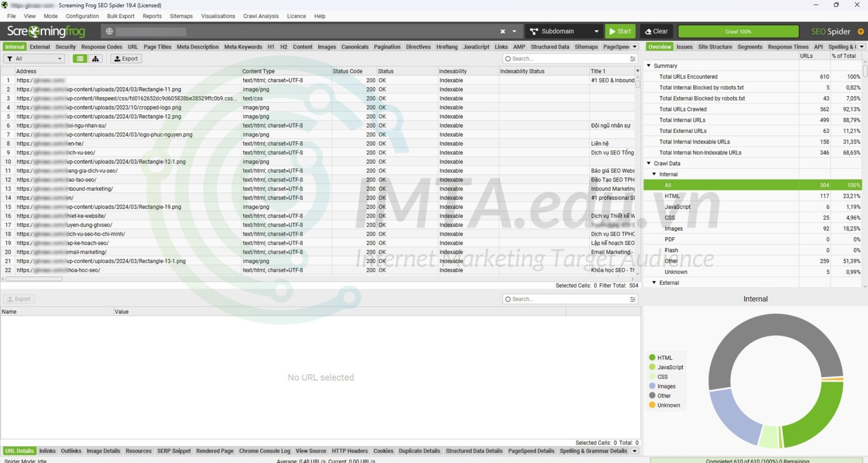Clear the crawl data
868x463 pixels.
tap(656, 31)
